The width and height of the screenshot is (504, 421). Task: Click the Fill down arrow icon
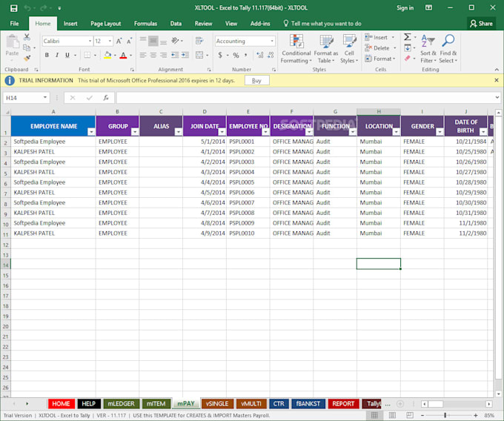click(407, 48)
